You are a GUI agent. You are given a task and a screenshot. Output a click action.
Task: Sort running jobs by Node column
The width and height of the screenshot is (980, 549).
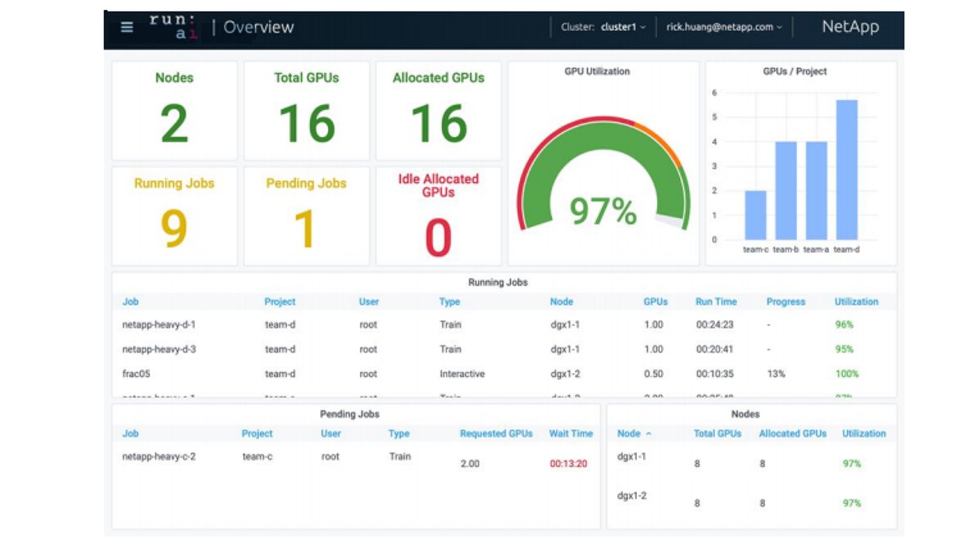click(x=561, y=302)
